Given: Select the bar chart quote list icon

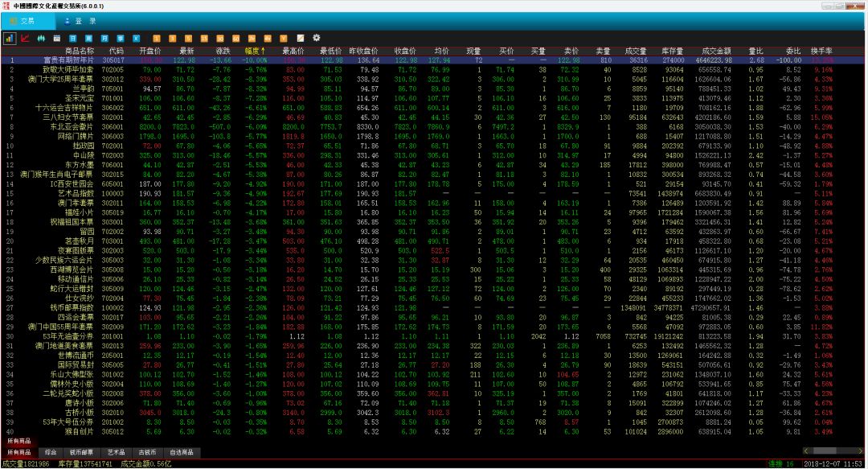Looking at the screenshot, I should coord(10,39).
